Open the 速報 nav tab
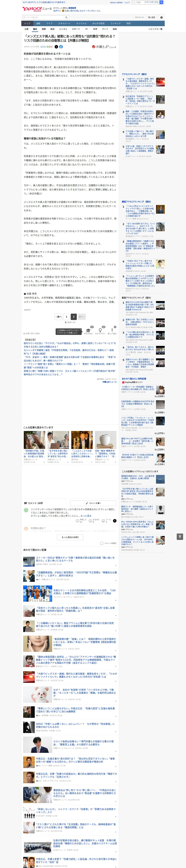The width and height of the screenshot is (186, 868). [38, 24]
